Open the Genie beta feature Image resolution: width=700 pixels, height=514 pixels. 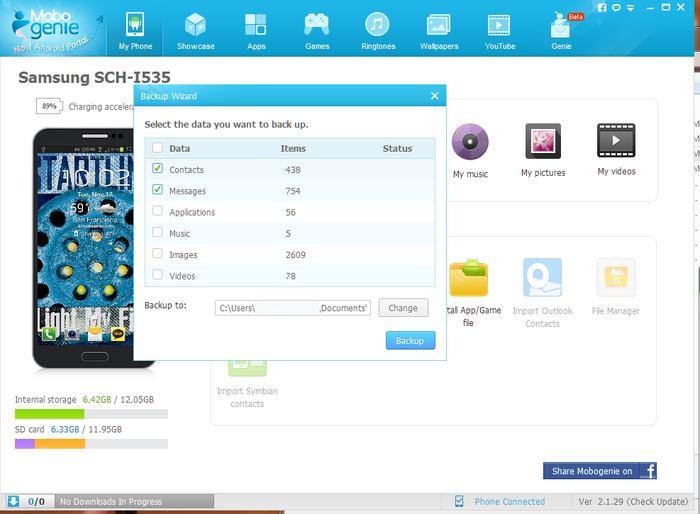(x=561, y=31)
